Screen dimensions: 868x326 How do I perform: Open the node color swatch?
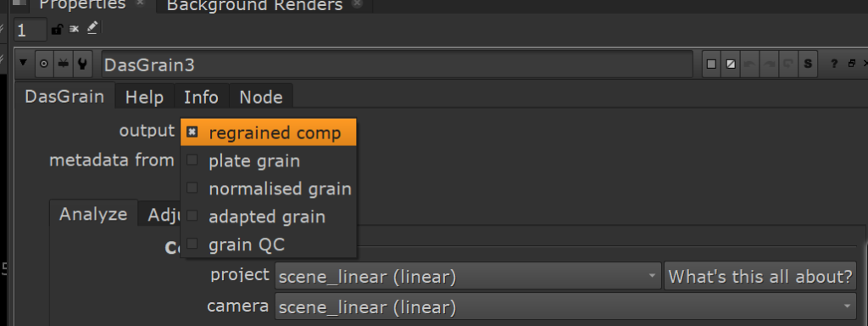712,65
